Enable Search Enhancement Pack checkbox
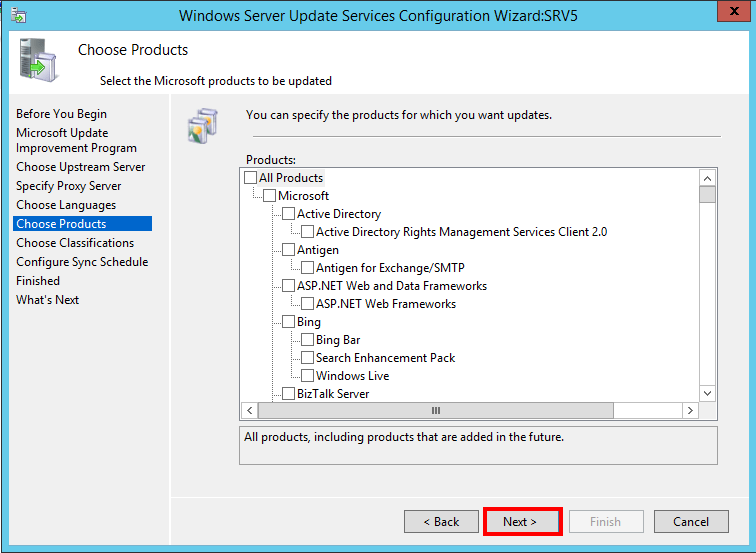The image size is (756, 553). (x=307, y=358)
